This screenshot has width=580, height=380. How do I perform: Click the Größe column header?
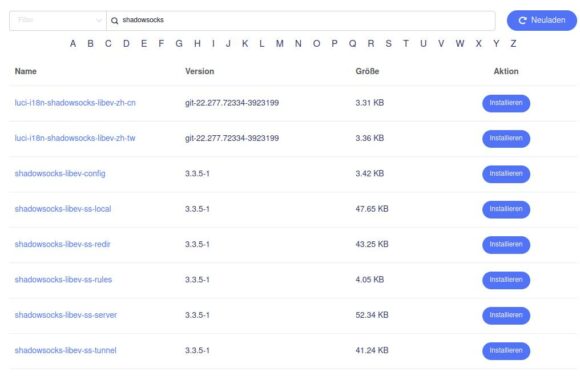pos(367,71)
